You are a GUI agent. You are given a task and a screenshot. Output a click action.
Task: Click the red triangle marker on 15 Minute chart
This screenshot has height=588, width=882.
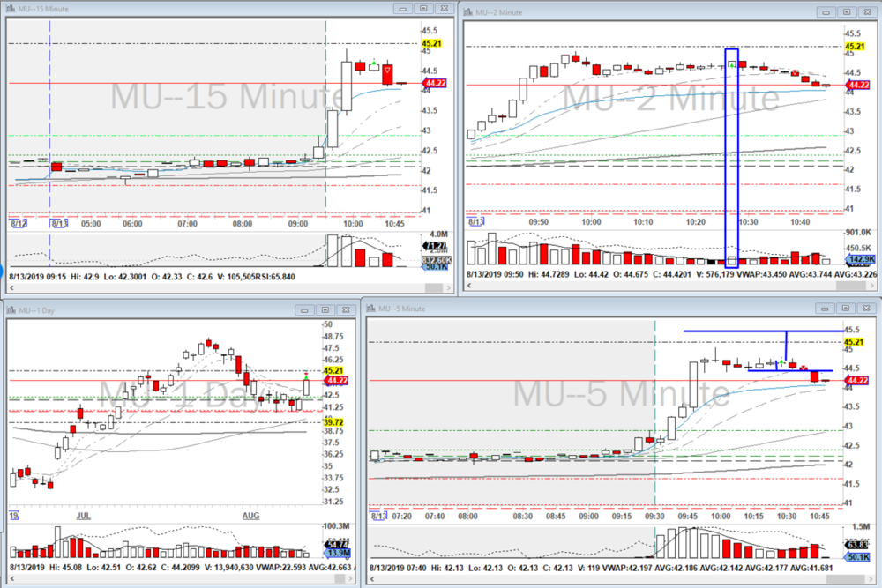(x=387, y=69)
